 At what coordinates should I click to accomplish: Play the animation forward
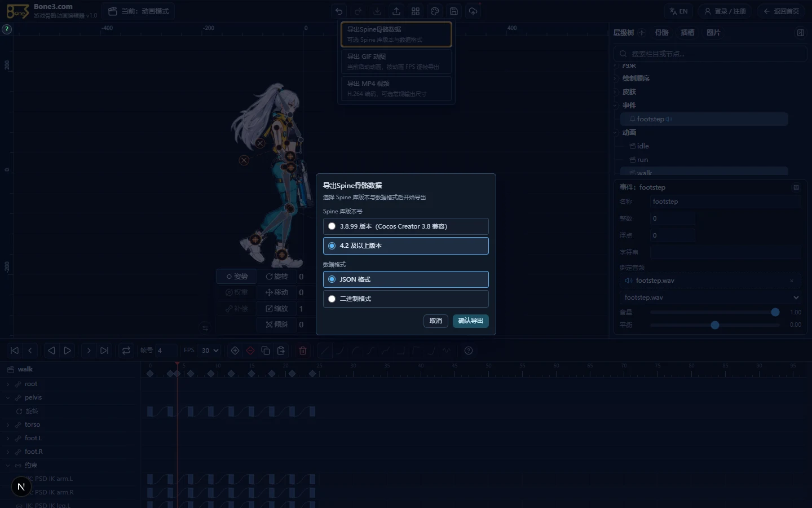coord(67,351)
